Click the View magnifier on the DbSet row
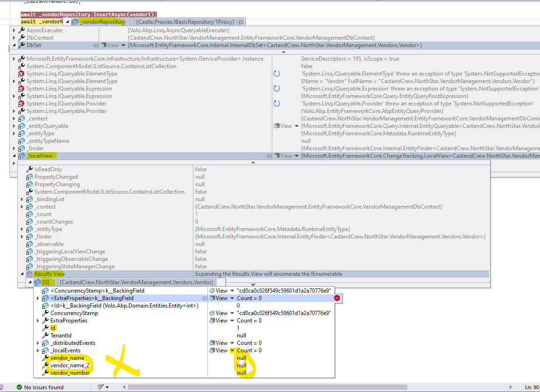This screenshot has height=392, width=540. coord(110,45)
